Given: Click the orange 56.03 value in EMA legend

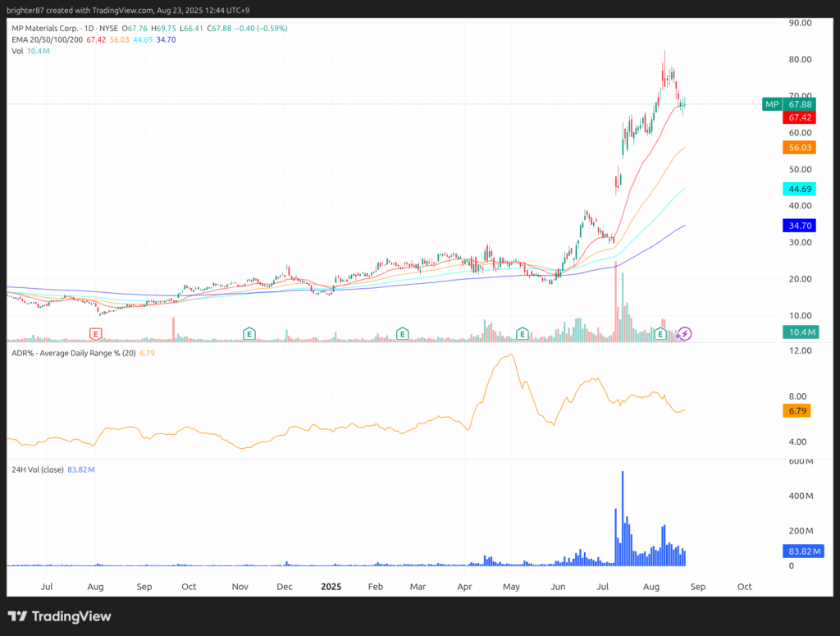Looking at the screenshot, I should point(120,39).
